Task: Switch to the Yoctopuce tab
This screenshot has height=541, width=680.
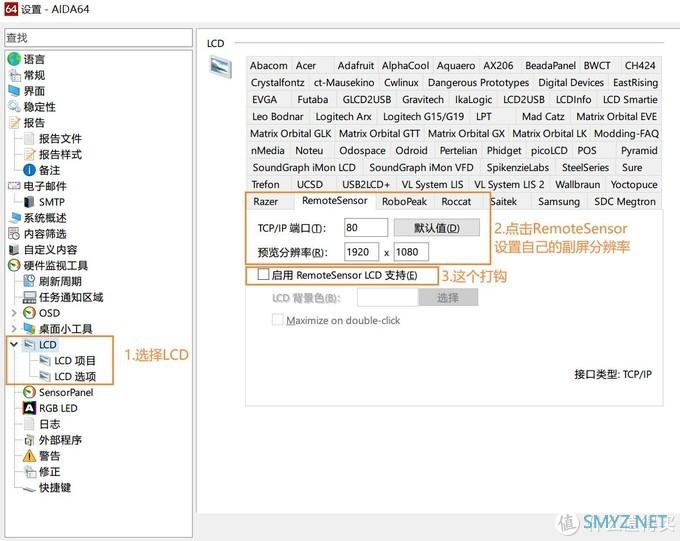Action: pyautogui.click(x=634, y=184)
